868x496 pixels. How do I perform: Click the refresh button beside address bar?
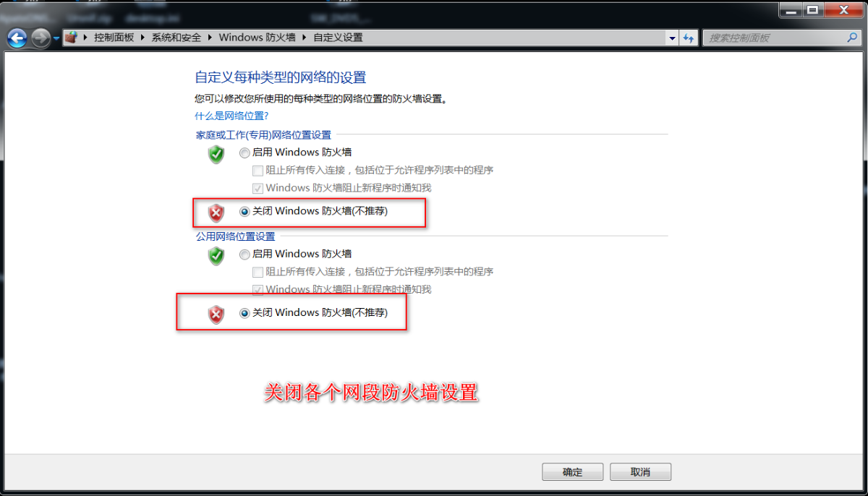pyautogui.click(x=689, y=38)
